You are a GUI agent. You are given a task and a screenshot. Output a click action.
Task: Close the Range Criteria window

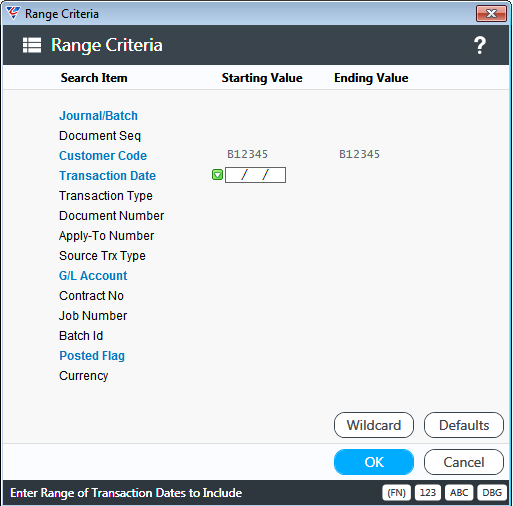(x=491, y=14)
